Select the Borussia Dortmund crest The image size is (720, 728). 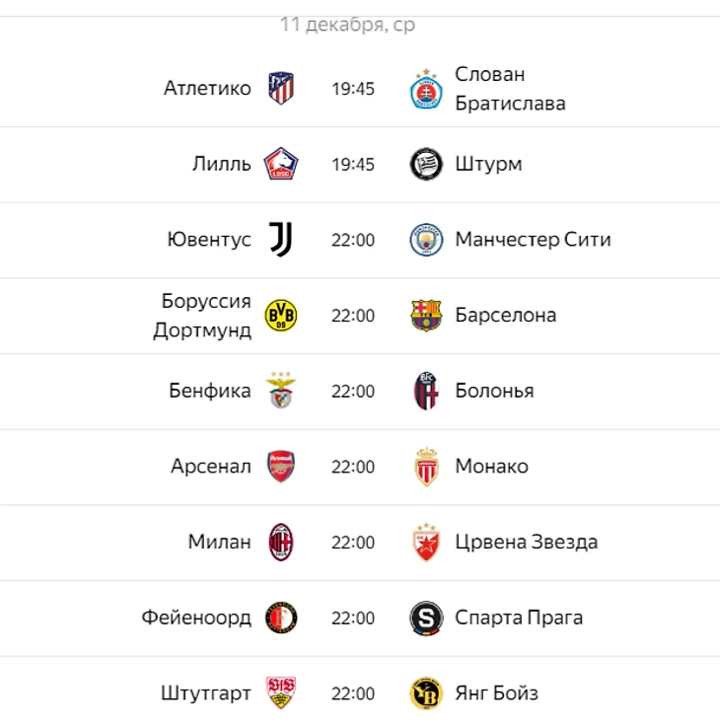click(x=281, y=316)
